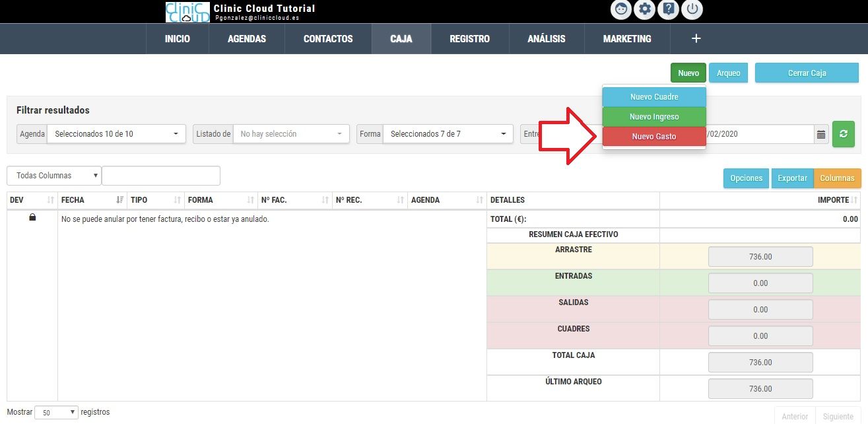This screenshot has width=868, height=424.
Task: Click the help question mark icon
Action: coord(668,10)
